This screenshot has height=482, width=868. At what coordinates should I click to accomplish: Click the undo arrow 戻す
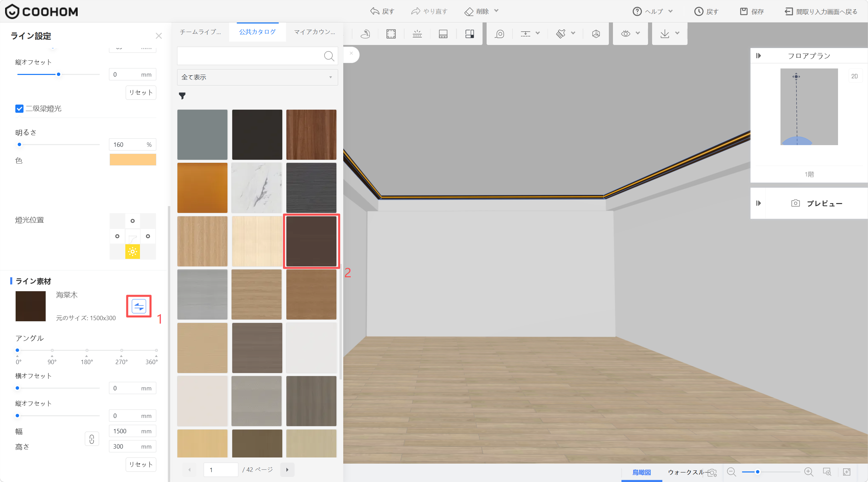382,12
